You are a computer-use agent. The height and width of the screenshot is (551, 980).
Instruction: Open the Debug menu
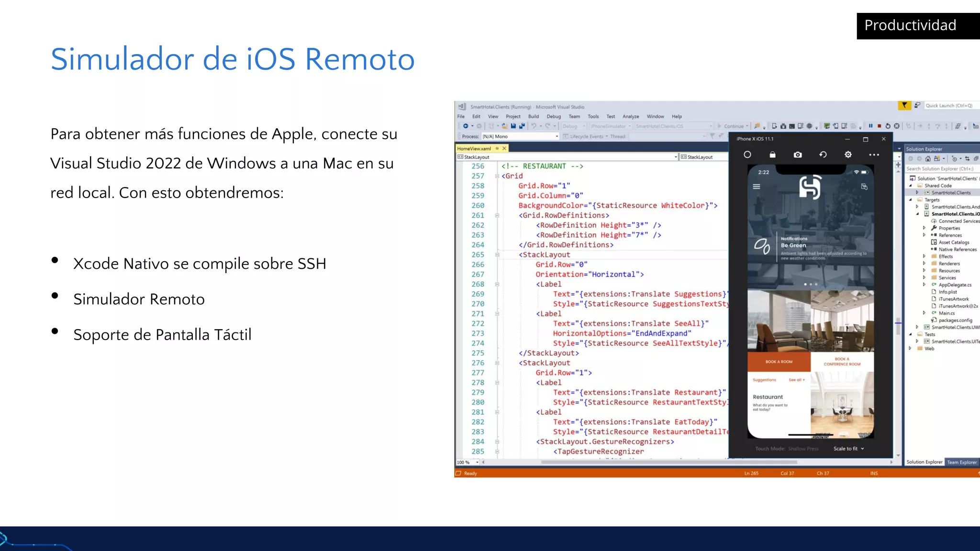pos(554,117)
